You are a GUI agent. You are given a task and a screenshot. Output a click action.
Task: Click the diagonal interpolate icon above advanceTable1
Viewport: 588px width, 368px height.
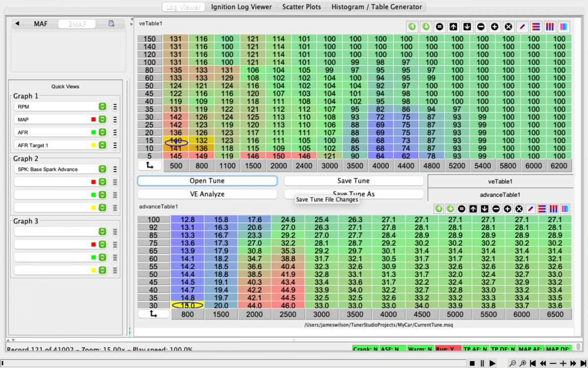tap(530, 209)
